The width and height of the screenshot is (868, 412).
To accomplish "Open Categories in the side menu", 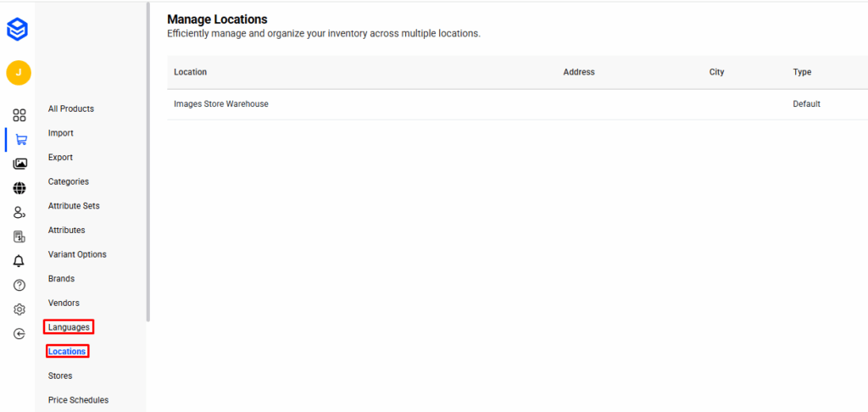I will pos(69,181).
